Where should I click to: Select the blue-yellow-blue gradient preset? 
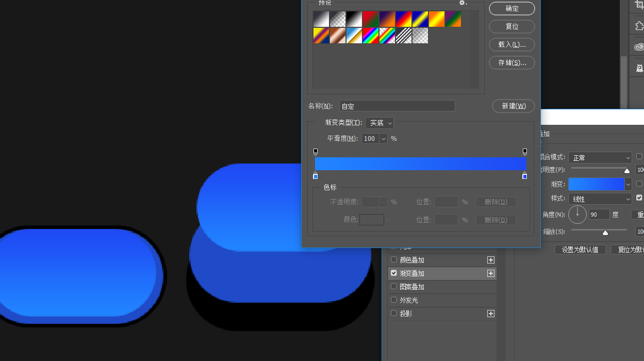pyautogui.click(x=420, y=19)
